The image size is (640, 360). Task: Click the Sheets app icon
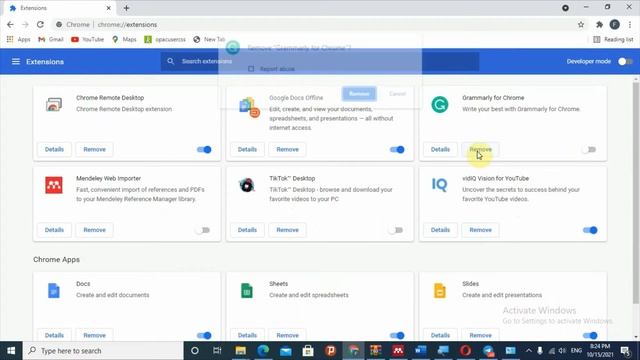coord(247,291)
